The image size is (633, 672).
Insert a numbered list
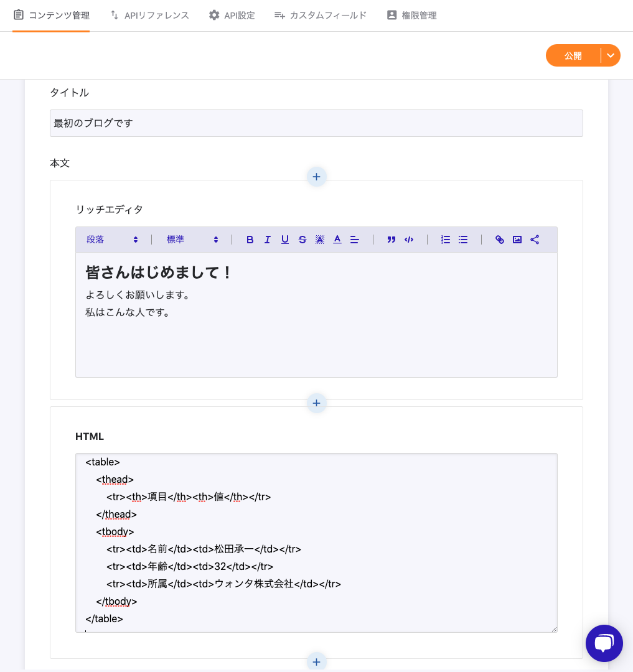pos(445,240)
